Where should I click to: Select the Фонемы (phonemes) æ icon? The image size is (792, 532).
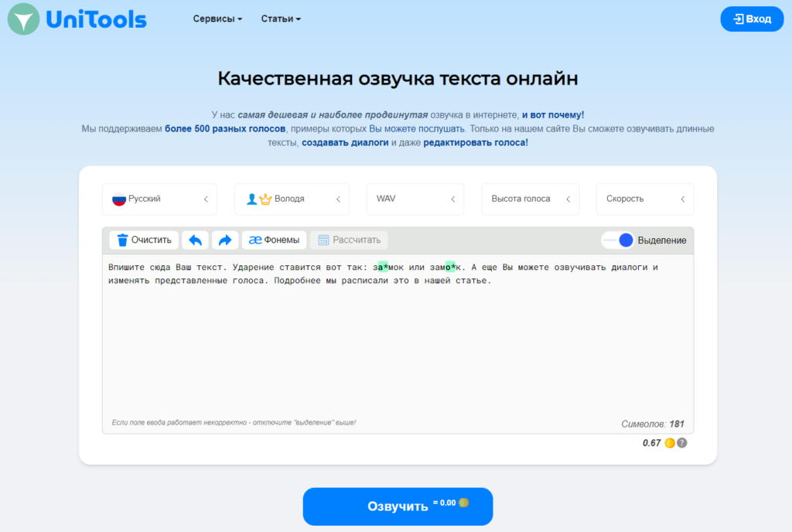click(254, 240)
